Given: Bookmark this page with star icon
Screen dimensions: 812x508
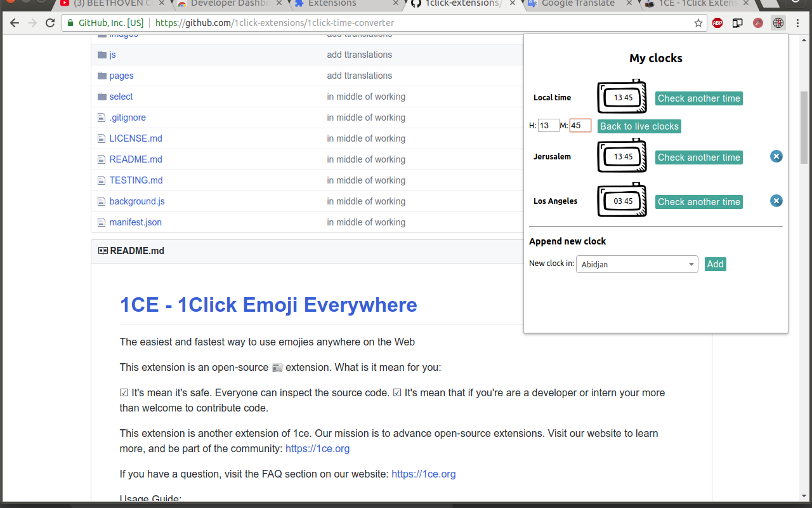Looking at the screenshot, I should point(698,23).
